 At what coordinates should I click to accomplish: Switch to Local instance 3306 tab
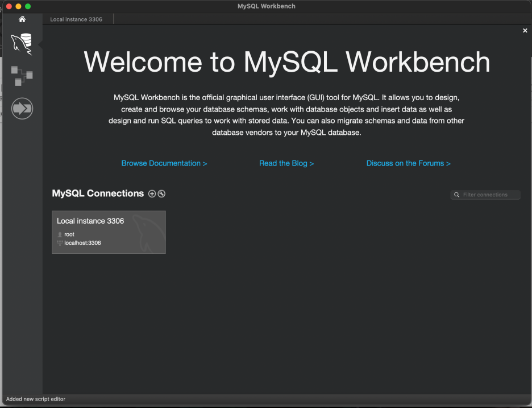coord(76,19)
